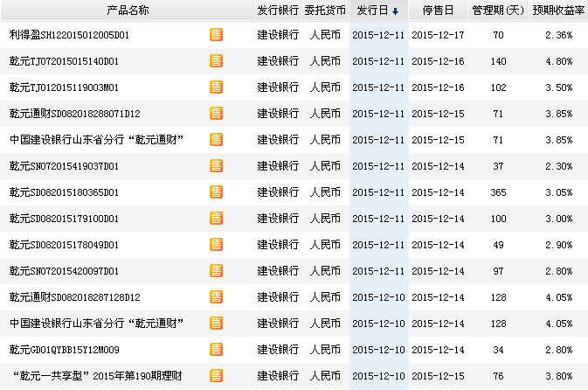This screenshot has height=390, width=588.
Task: Click the 2.90% yield value
Action: 559,245
